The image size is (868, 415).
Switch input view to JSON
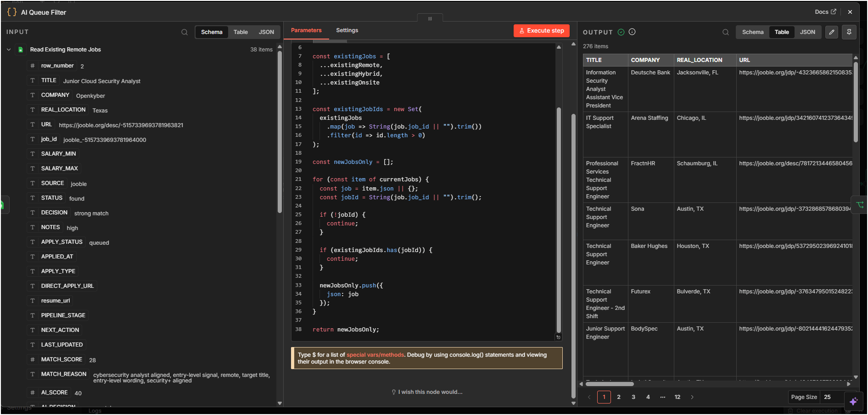point(266,32)
